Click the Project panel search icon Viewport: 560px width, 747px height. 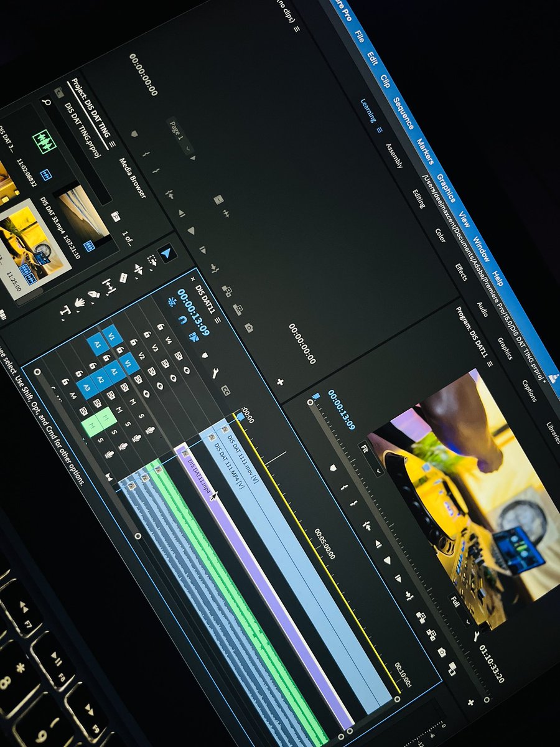point(46,102)
